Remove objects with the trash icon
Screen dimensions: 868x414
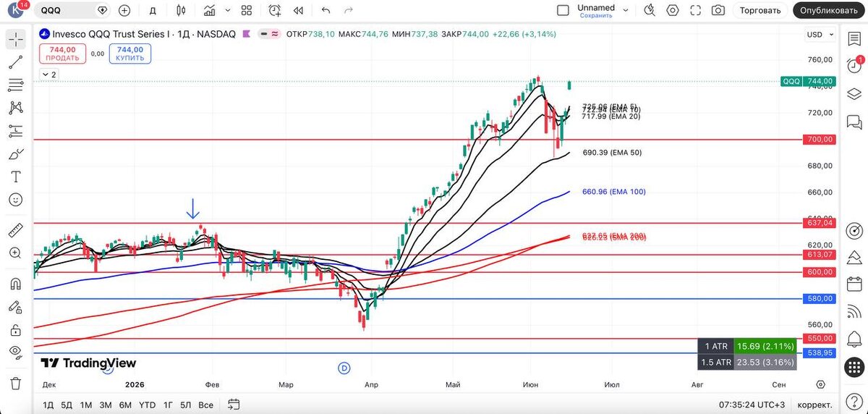[15, 383]
